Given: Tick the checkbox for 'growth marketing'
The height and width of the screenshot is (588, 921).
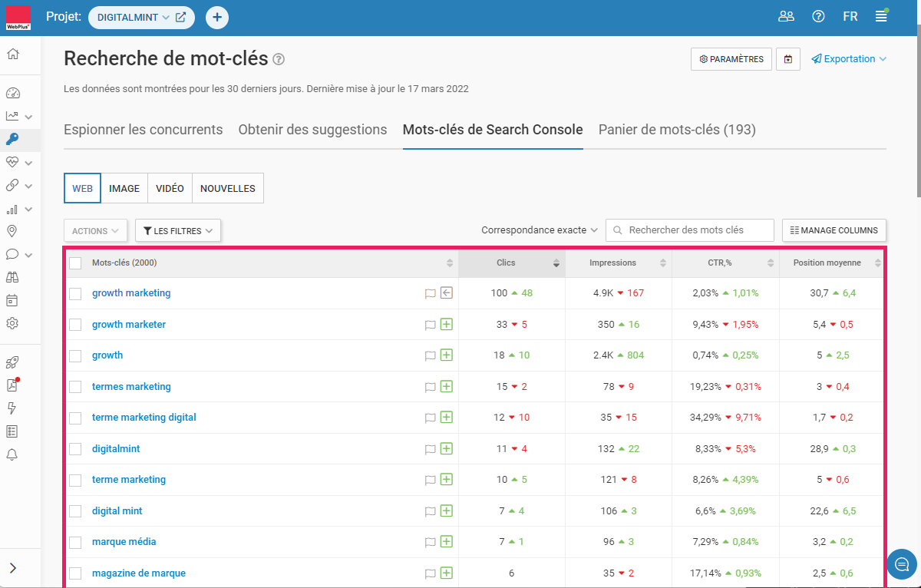Looking at the screenshot, I should tap(75, 293).
